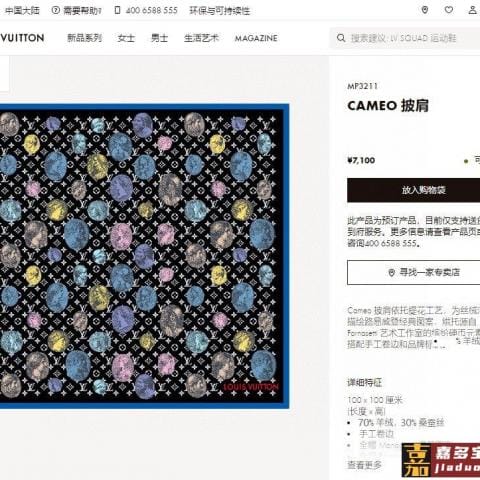
Task: Open the MAGAZINE menu item
Action: [256, 38]
